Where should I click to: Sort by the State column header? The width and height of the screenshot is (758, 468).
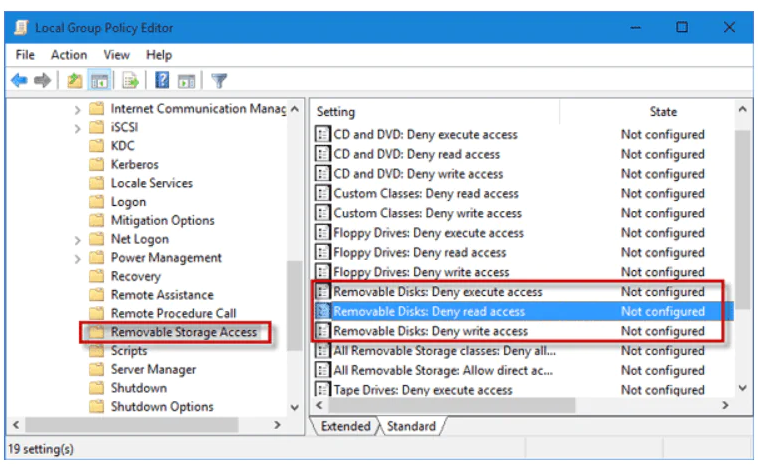pos(663,112)
